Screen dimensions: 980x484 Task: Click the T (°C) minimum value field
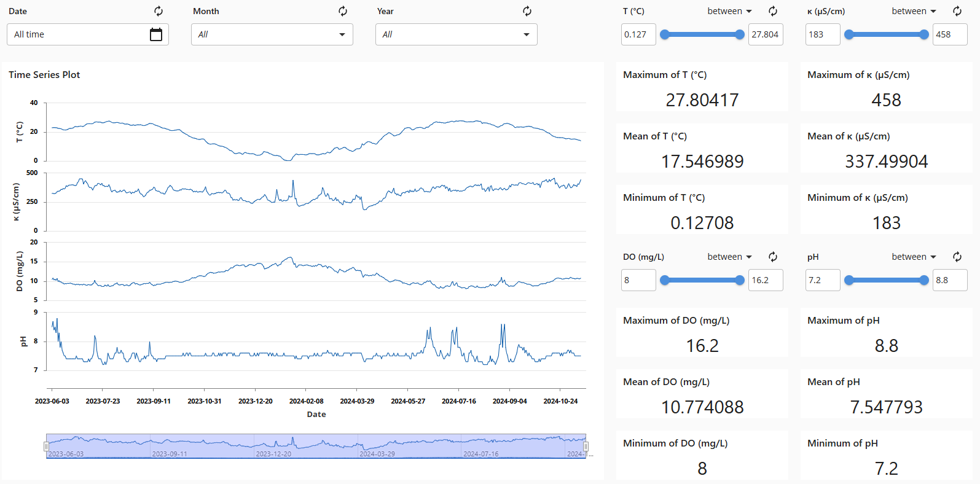click(638, 34)
